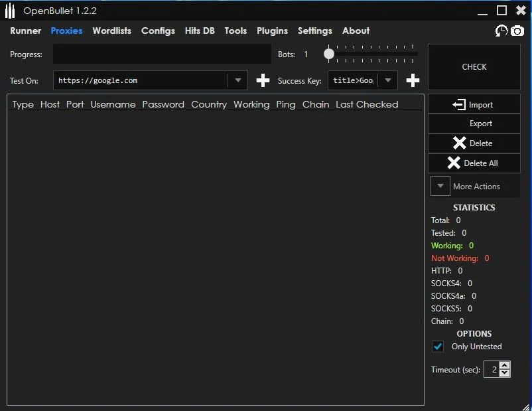Go to the Hits DB tab

[200, 31]
